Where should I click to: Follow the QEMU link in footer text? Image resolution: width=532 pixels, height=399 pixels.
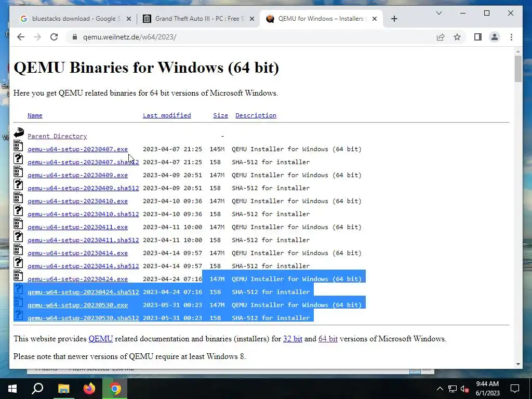click(101, 339)
